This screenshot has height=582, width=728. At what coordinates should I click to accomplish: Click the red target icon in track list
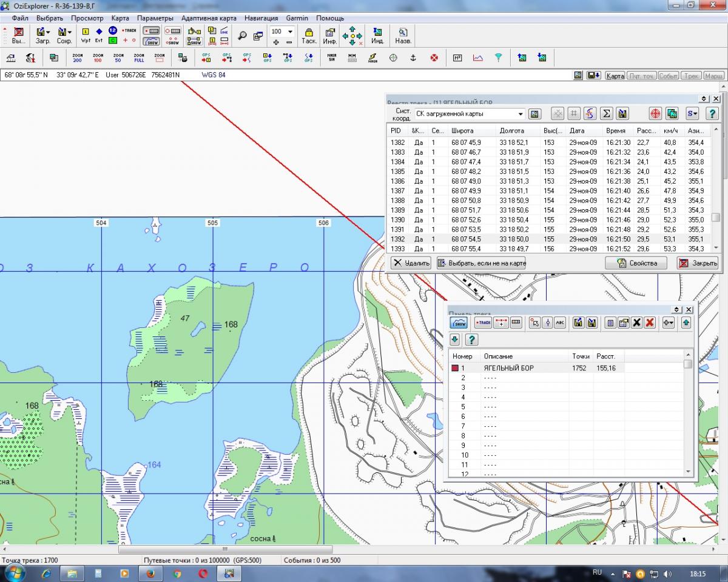click(x=655, y=113)
